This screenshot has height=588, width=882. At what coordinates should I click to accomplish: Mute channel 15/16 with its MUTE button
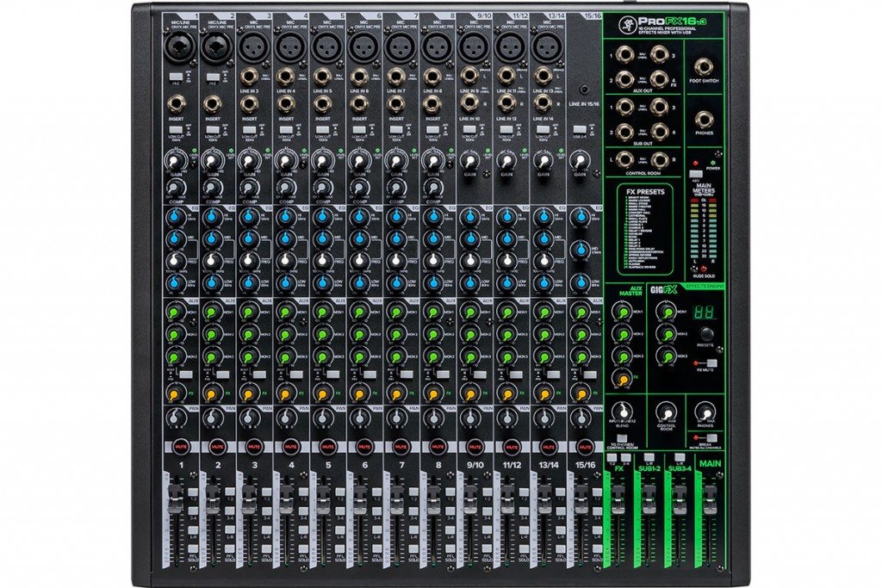point(585,446)
